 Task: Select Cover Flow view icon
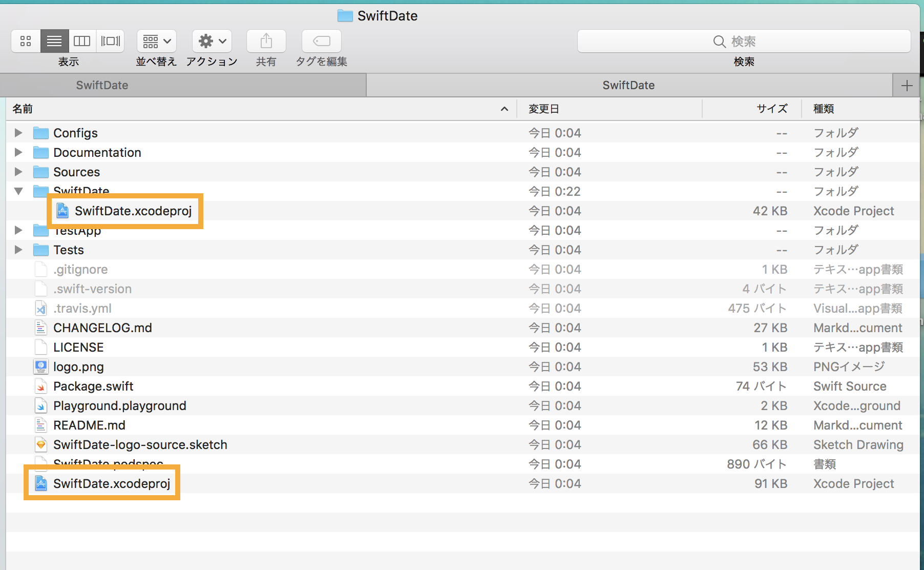click(x=110, y=41)
